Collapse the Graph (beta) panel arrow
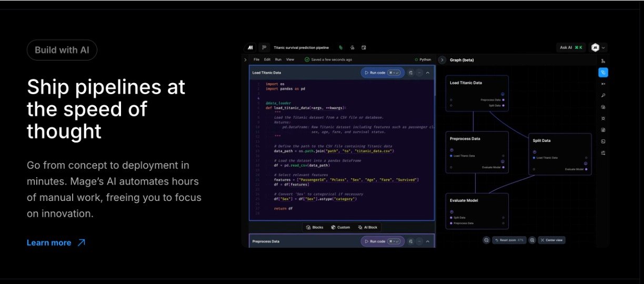Viewport: 644px width, 284px height. [442, 60]
